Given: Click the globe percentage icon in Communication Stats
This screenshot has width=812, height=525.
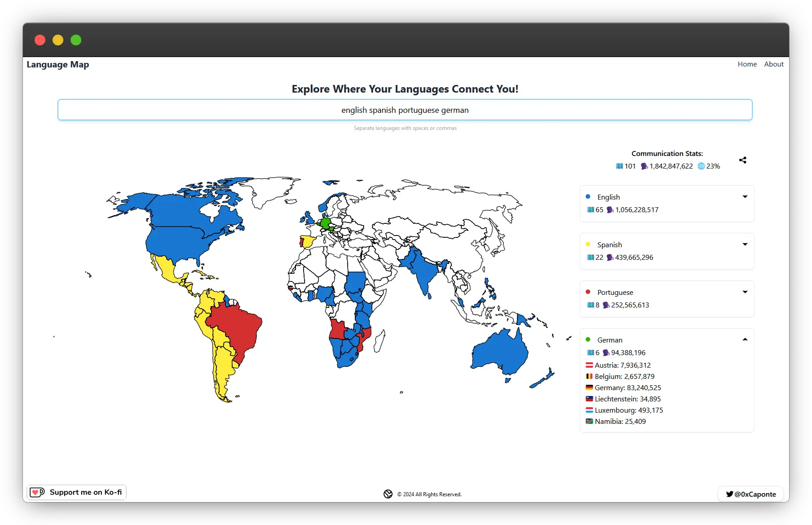Looking at the screenshot, I should coord(702,166).
